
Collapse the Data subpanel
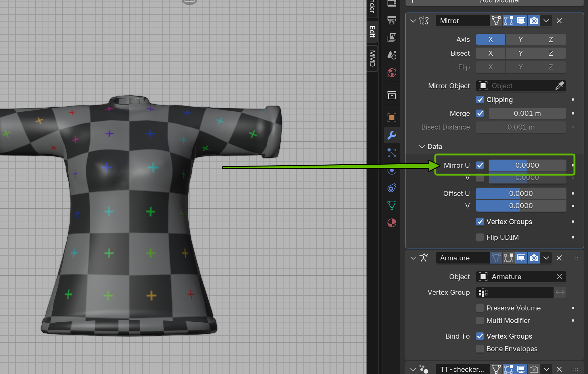click(x=422, y=146)
